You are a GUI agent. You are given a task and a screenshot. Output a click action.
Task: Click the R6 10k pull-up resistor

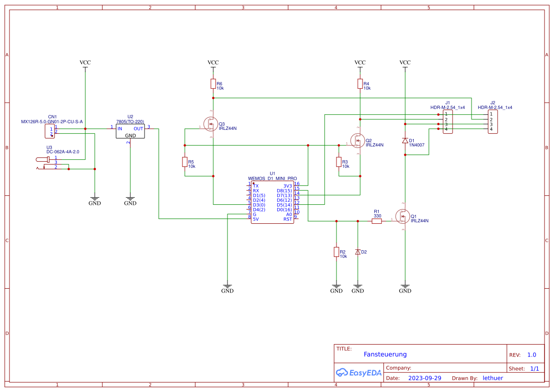(x=213, y=83)
